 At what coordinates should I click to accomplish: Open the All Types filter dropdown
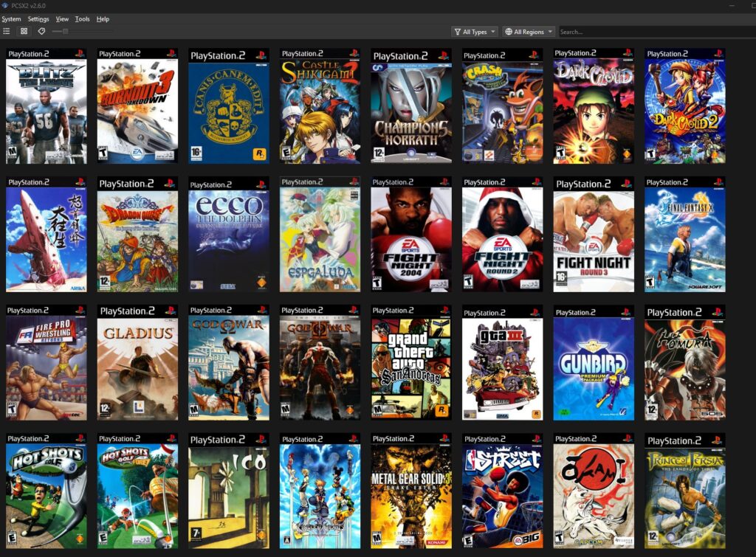[x=474, y=32]
